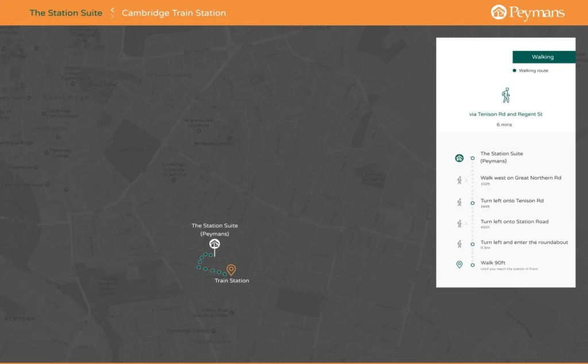Select the Walking tab

click(544, 57)
